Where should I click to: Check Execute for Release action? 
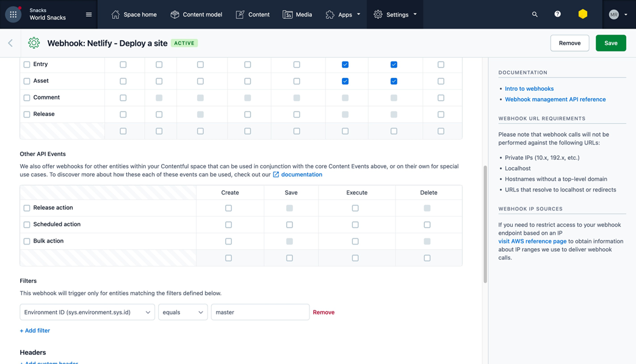355,208
